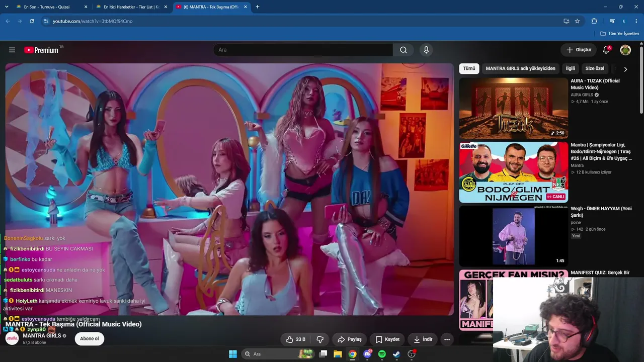This screenshot has height=362, width=644.
Task: Open MANTRA GIRLS channel avatar
Action: (12, 338)
